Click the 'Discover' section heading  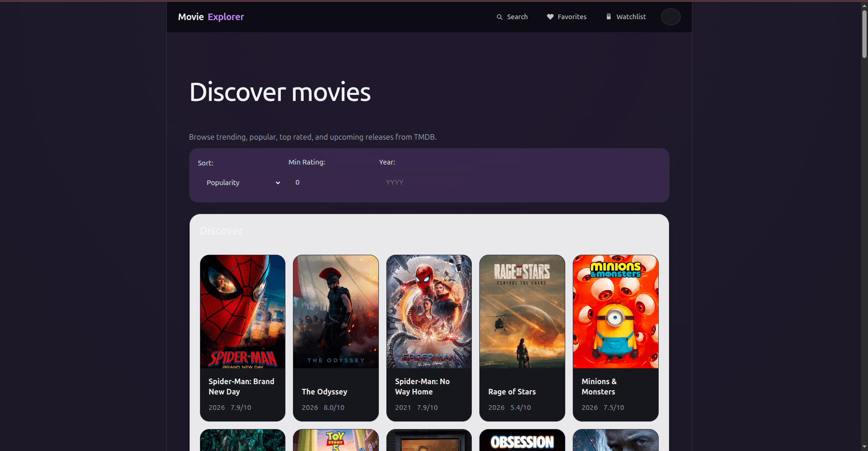pos(221,231)
